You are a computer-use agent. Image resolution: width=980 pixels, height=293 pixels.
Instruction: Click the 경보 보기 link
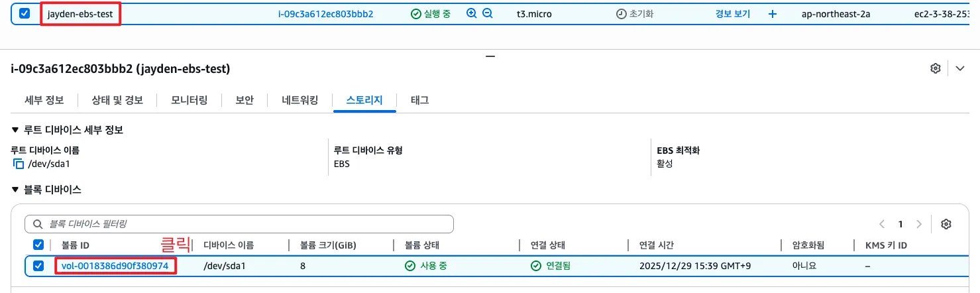point(733,13)
